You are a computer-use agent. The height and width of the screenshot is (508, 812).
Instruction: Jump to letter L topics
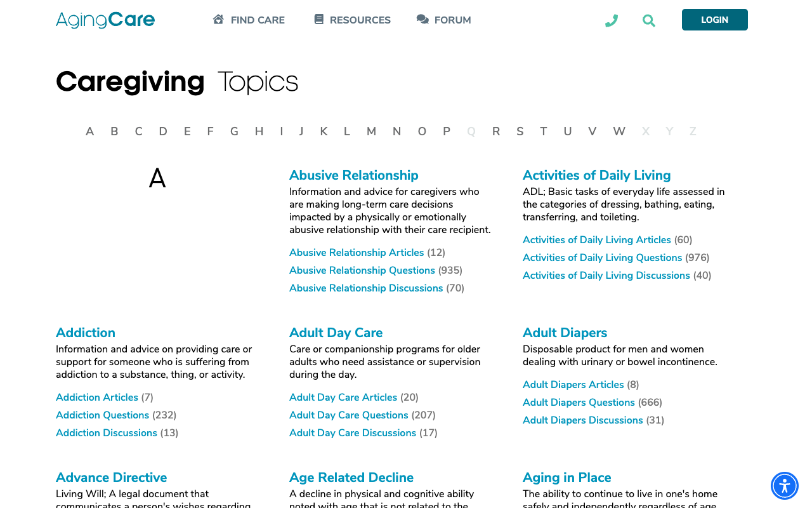[x=347, y=131]
